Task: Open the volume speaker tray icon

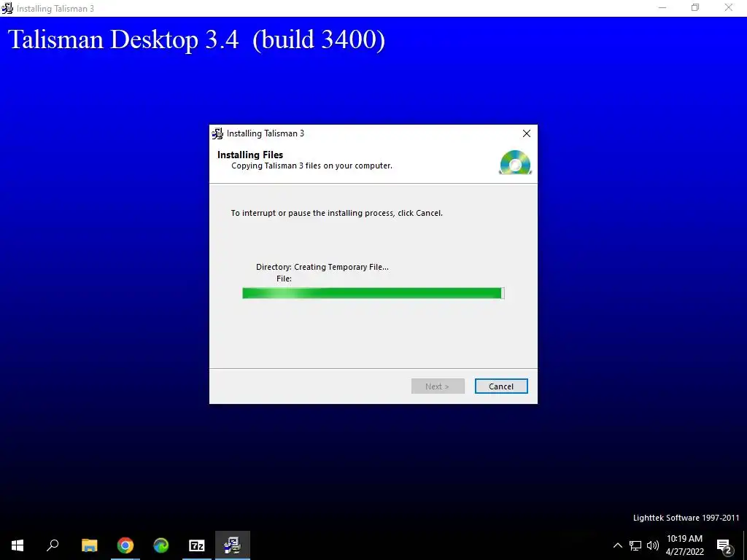Action: (653, 545)
